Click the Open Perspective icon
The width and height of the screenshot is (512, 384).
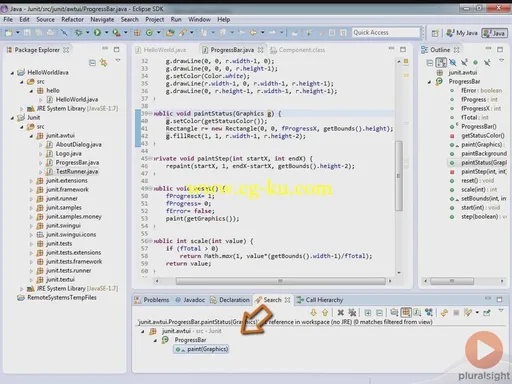pos(435,33)
